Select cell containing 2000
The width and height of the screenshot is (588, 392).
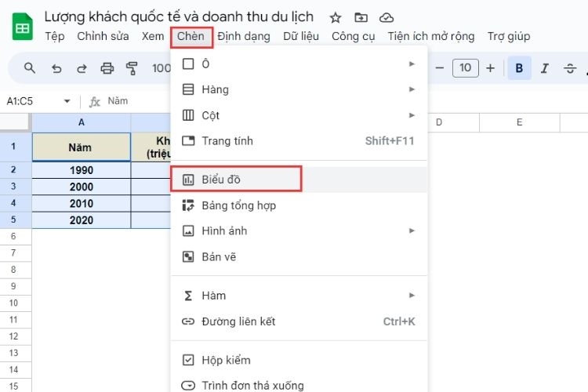tap(82, 187)
